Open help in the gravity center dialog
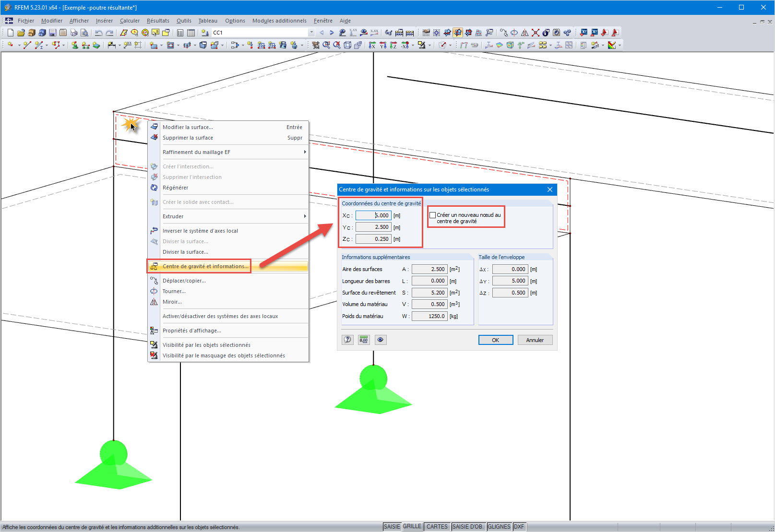Image resolution: width=775 pixels, height=532 pixels. [x=347, y=340]
